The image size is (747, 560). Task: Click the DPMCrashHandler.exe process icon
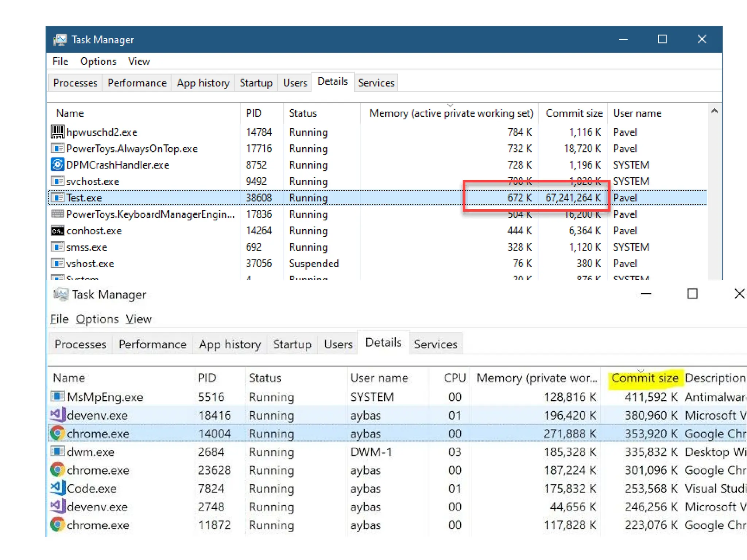[x=57, y=165]
